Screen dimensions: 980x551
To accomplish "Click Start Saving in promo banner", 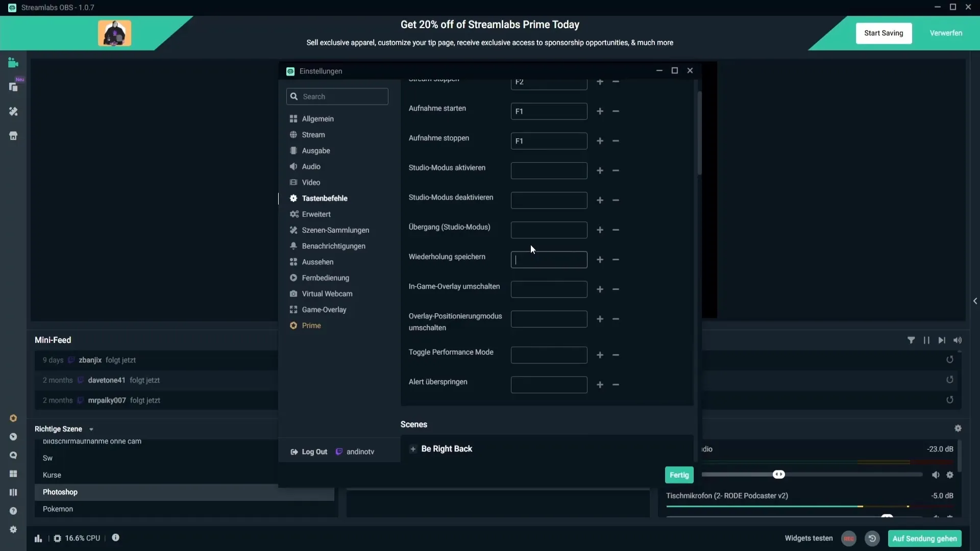I will [x=884, y=33].
